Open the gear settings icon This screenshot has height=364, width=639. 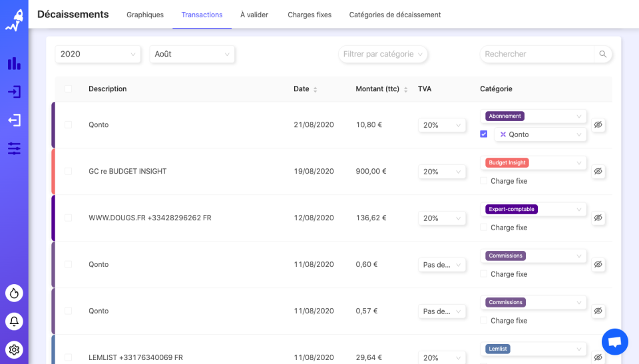(x=14, y=349)
